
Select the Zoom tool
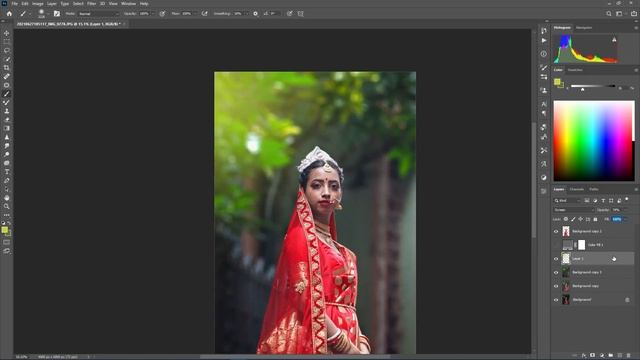pyautogui.click(x=7, y=207)
